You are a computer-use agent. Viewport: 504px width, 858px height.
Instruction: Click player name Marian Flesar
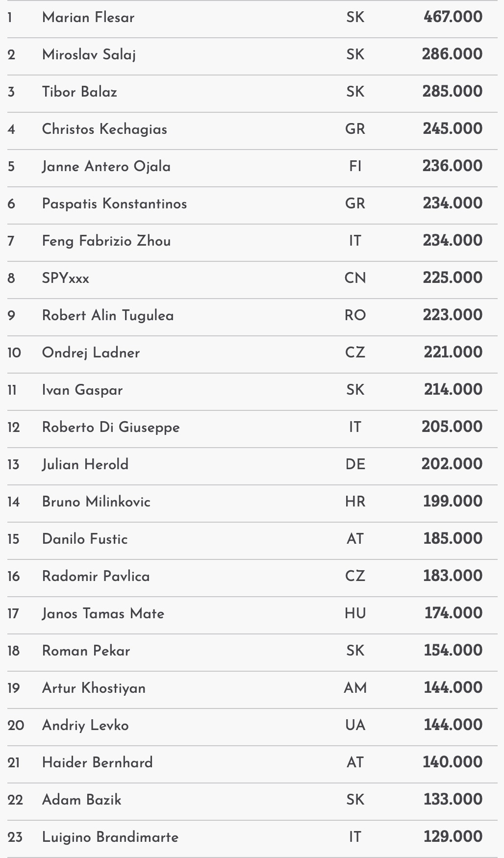88,18
